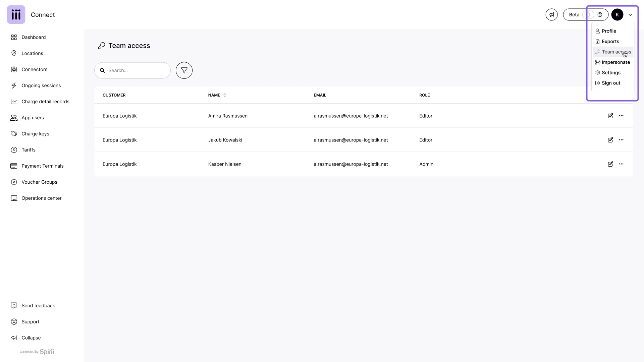
Task: Click the Search input field
Action: tap(137, 70)
